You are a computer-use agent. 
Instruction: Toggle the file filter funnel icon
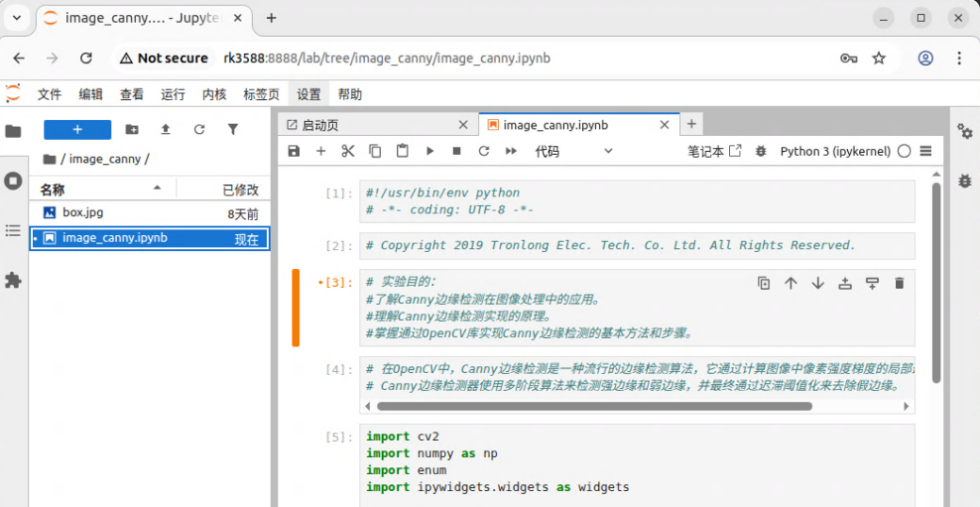[x=233, y=129]
